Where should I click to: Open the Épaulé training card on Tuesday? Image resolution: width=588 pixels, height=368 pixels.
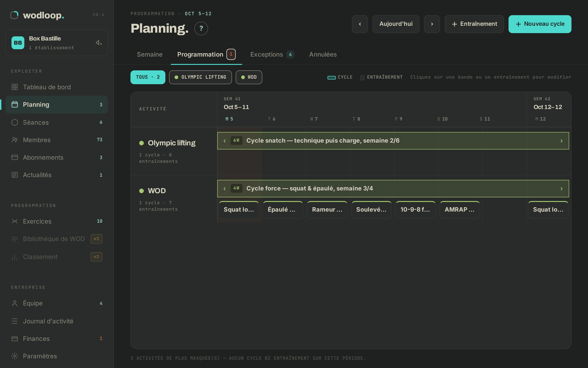point(283,210)
